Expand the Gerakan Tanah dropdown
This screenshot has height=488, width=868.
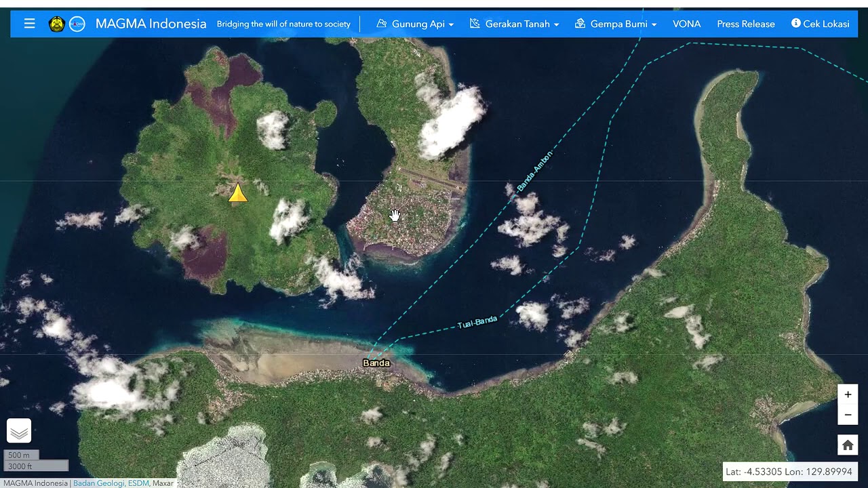pyautogui.click(x=514, y=24)
